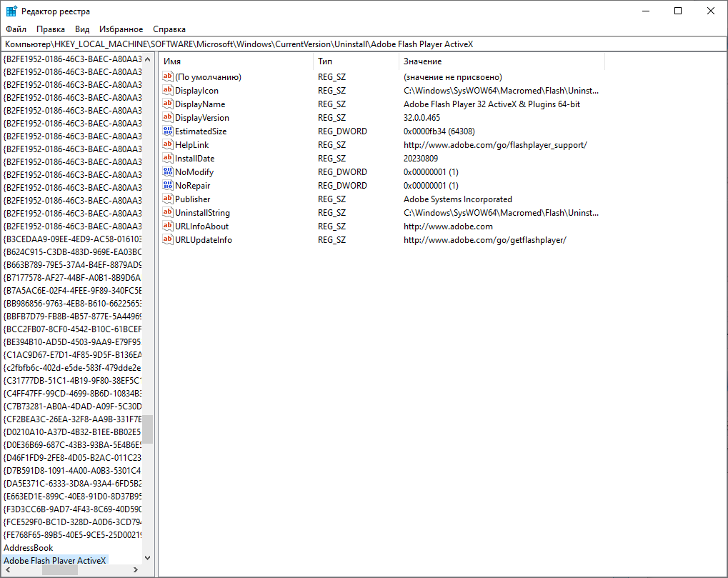Click the InstallDate entry icon
The width and height of the screenshot is (728, 578).
coord(168,159)
